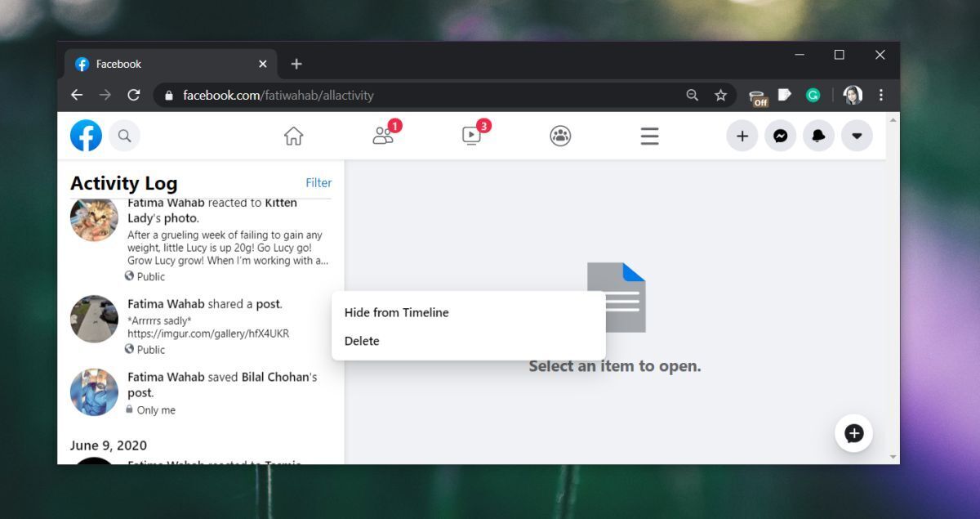This screenshot has width=980, height=519.
Task: Expand the Account dropdown arrow
Action: point(857,136)
